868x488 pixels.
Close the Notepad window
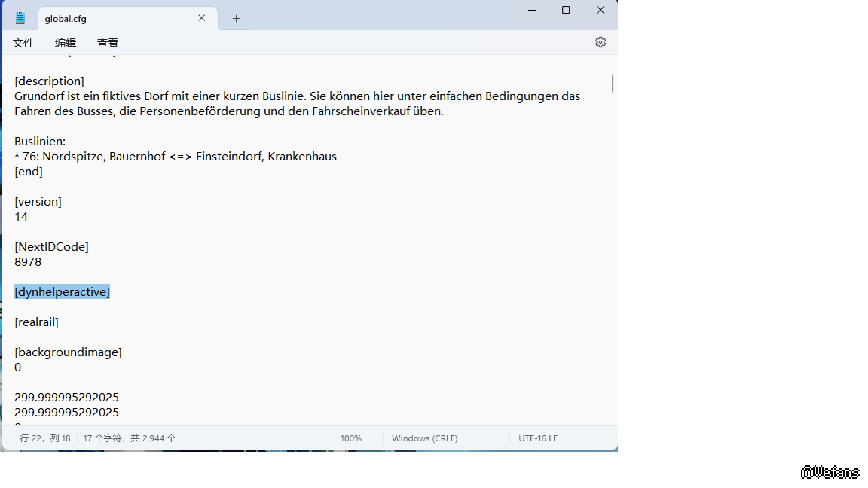point(600,10)
